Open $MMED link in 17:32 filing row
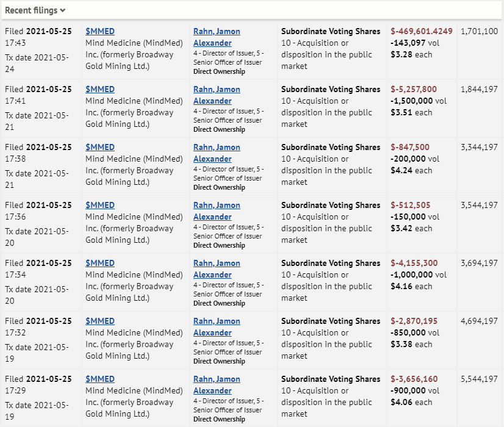 [x=100, y=321]
